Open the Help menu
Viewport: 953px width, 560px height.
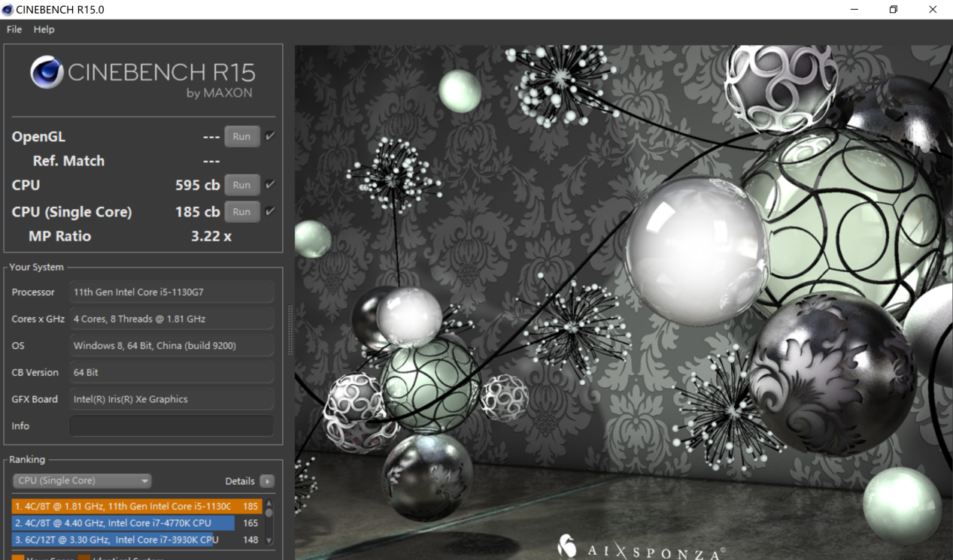coord(44,29)
